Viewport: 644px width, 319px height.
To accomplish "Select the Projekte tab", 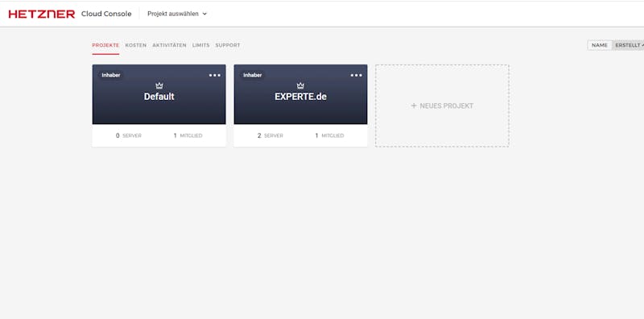I will tap(105, 45).
